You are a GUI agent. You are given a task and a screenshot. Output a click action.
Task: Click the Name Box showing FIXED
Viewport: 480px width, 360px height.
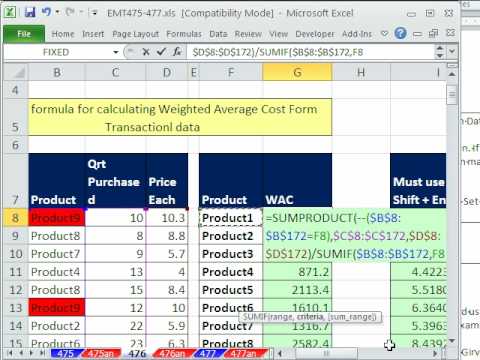tap(56, 52)
